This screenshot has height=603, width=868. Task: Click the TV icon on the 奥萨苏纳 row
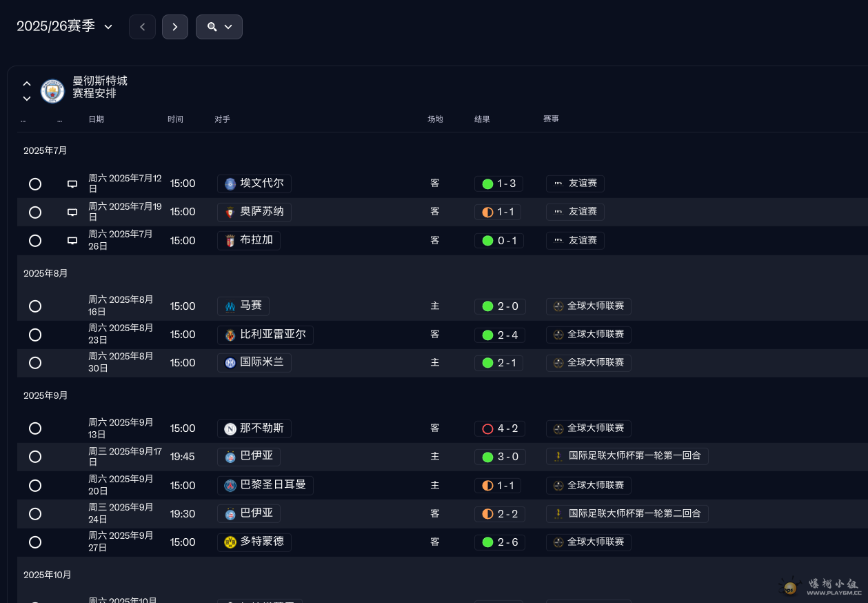click(x=72, y=212)
